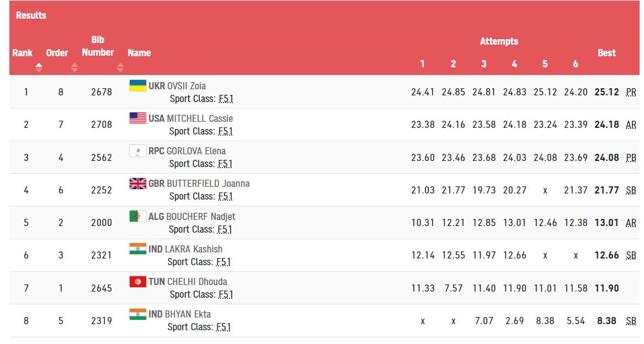Click the Ukraine flag icon

137,85
